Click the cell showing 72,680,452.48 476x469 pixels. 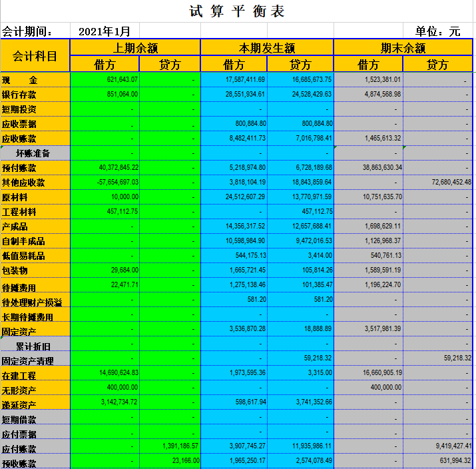pyautogui.click(x=438, y=183)
